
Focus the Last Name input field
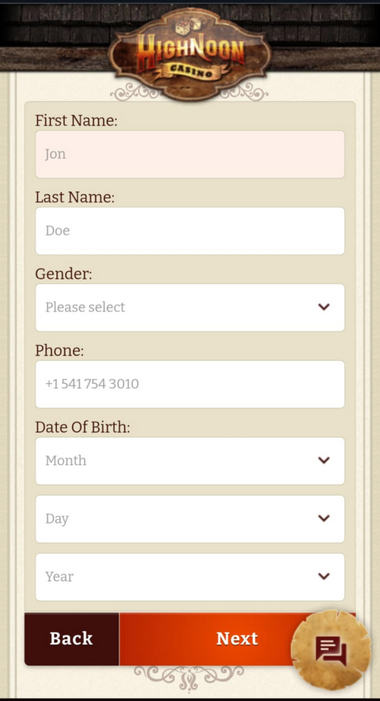tap(190, 231)
